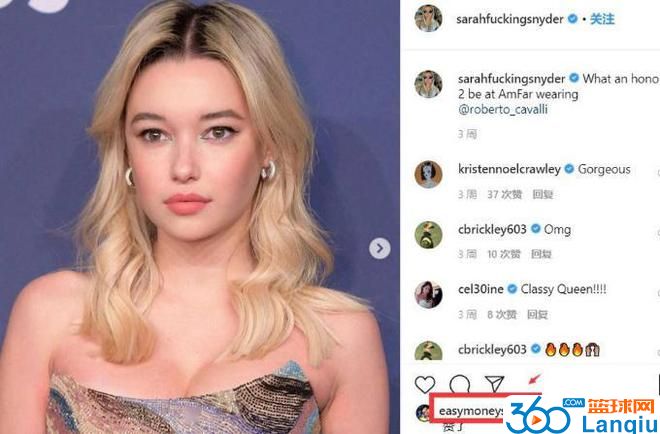The image size is (660, 434).
Task: View the 37 likes on Gorgeous comment
Action: [505, 194]
